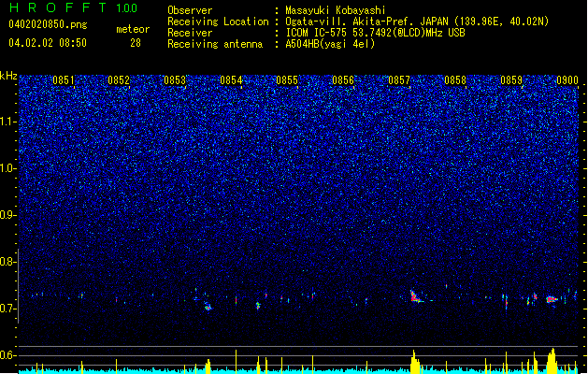
Task: Click the meteor count value 28
Action: tap(136, 43)
